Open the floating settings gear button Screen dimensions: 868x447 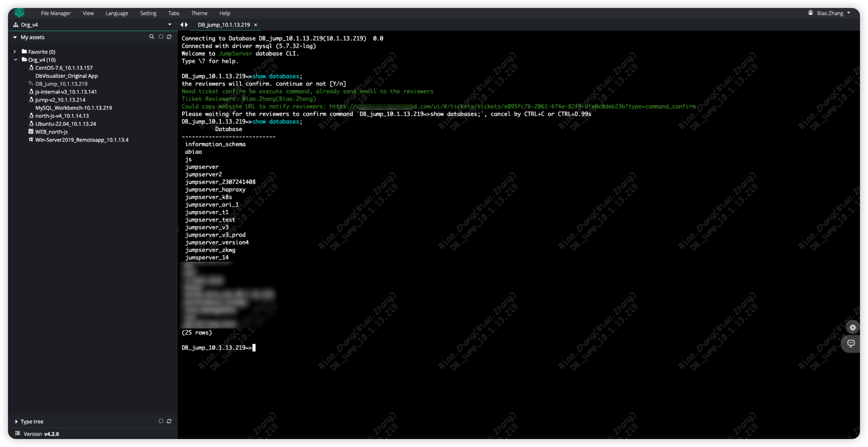pos(852,327)
